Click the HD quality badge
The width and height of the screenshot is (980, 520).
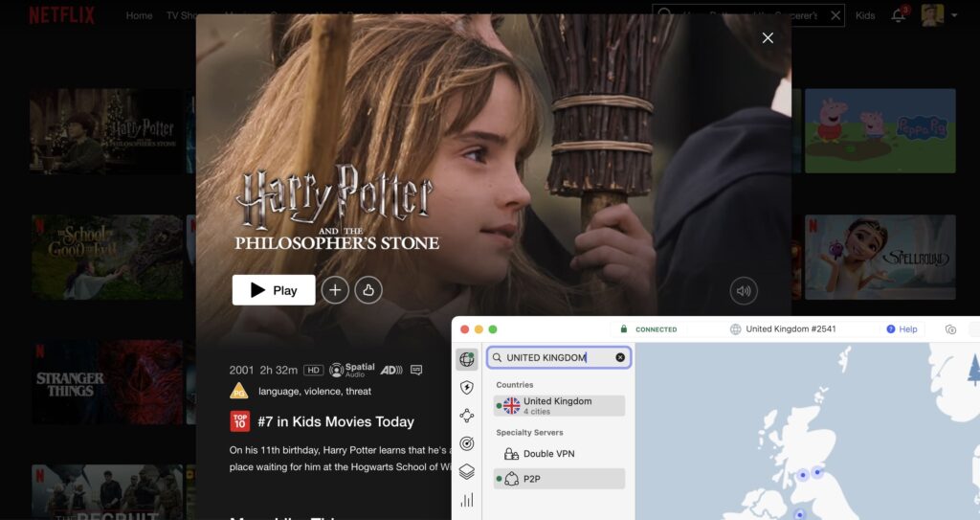tap(314, 370)
